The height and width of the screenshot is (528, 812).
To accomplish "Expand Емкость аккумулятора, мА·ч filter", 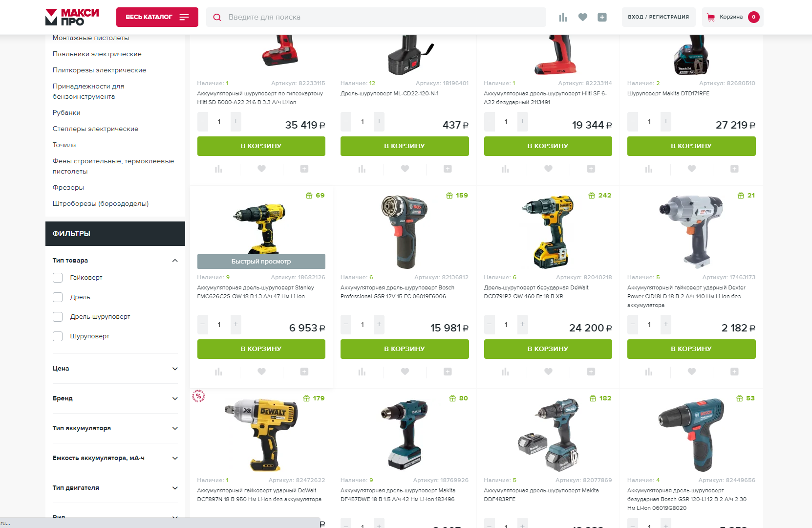I will point(175,458).
